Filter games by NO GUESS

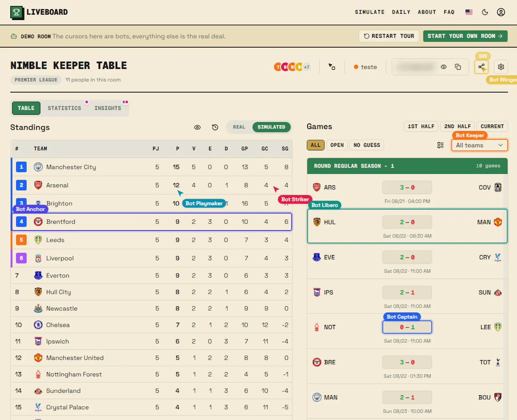pos(367,145)
